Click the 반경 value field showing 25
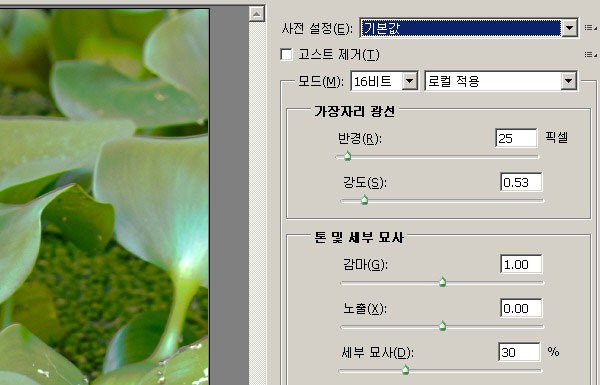This screenshot has height=385, width=600. (516, 138)
